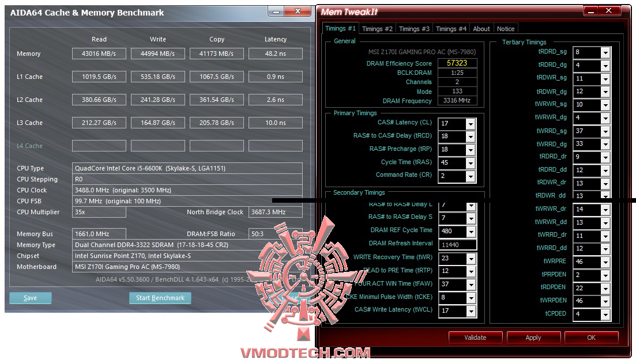Click Start Benchmark in AIDA64
Image resolution: width=636 pixels, height=364 pixels.
(x=160, y=298)
